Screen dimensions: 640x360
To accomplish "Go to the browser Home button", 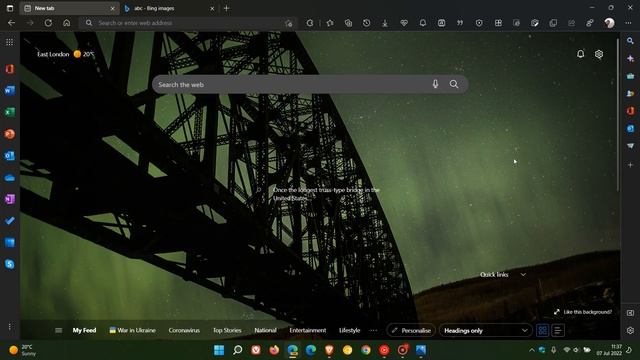I will click(67, 23).
